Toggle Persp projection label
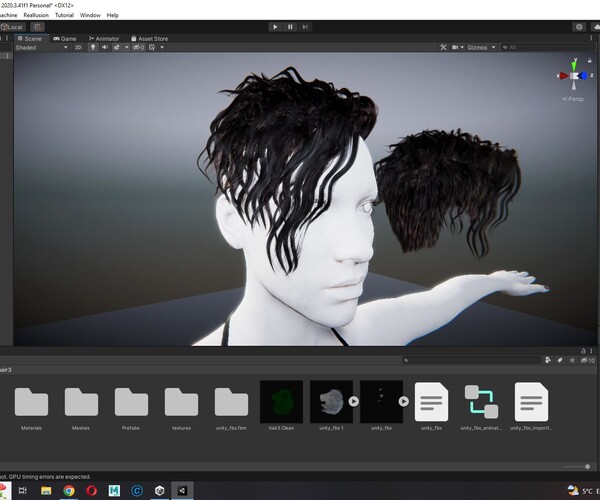Screen dimensions: 600x500 click(x=573, y=99)
